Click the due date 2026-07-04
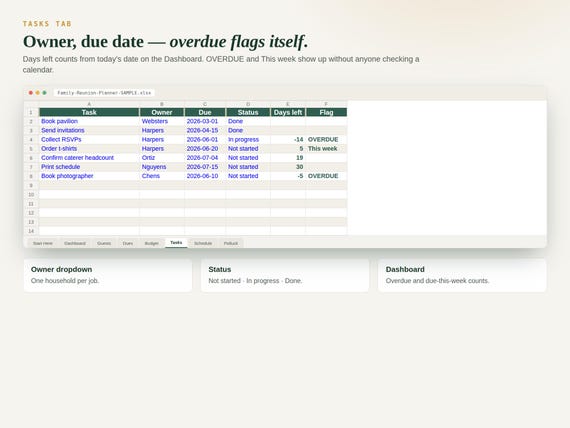570x428 pixels. tap(205, 157)
